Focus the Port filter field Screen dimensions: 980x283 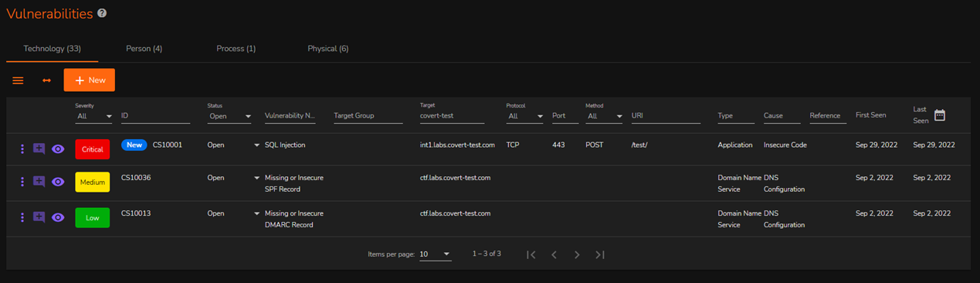(x=565, y=116)
